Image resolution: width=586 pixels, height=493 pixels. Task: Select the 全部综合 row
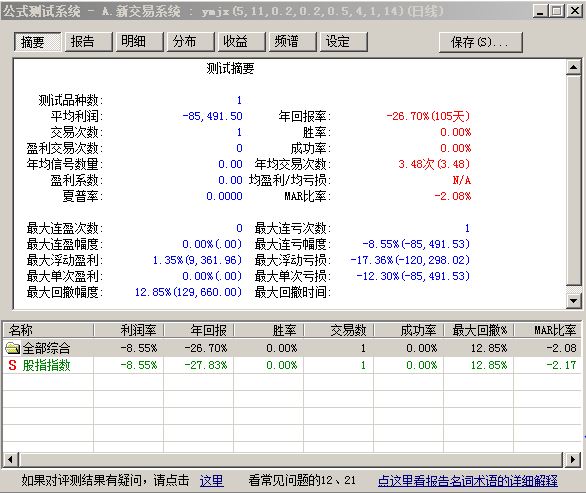pos(292,348)
